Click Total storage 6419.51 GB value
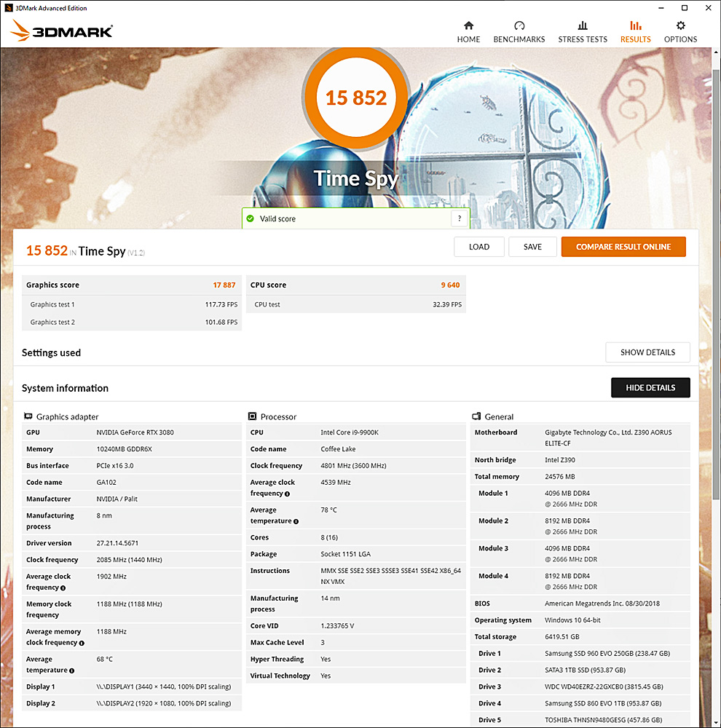This screenshot has height=728, width=721. tap(562, 637)
